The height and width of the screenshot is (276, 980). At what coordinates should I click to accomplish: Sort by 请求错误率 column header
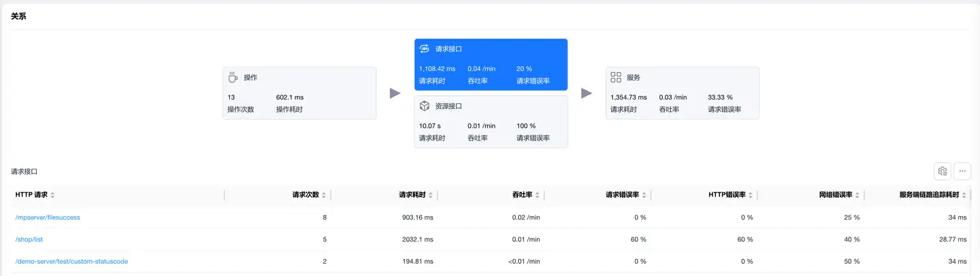(644, 195)
